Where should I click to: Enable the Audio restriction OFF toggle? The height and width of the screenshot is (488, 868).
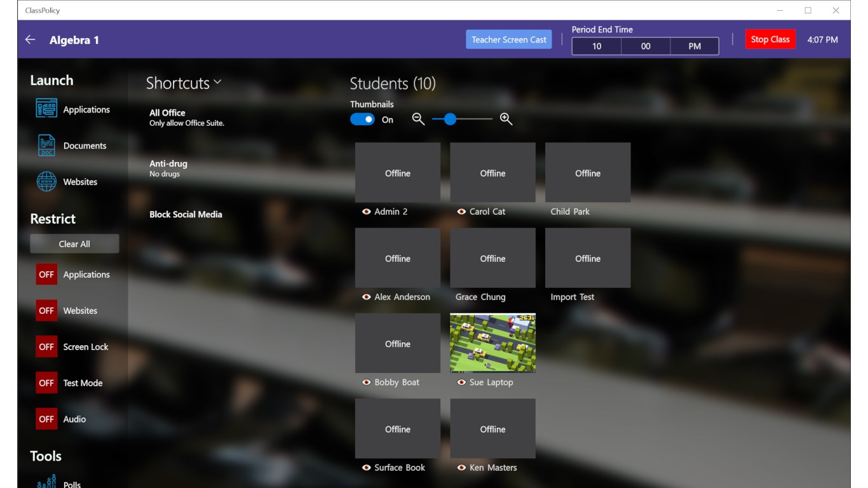pyautogui.click(x=46, y=419)
